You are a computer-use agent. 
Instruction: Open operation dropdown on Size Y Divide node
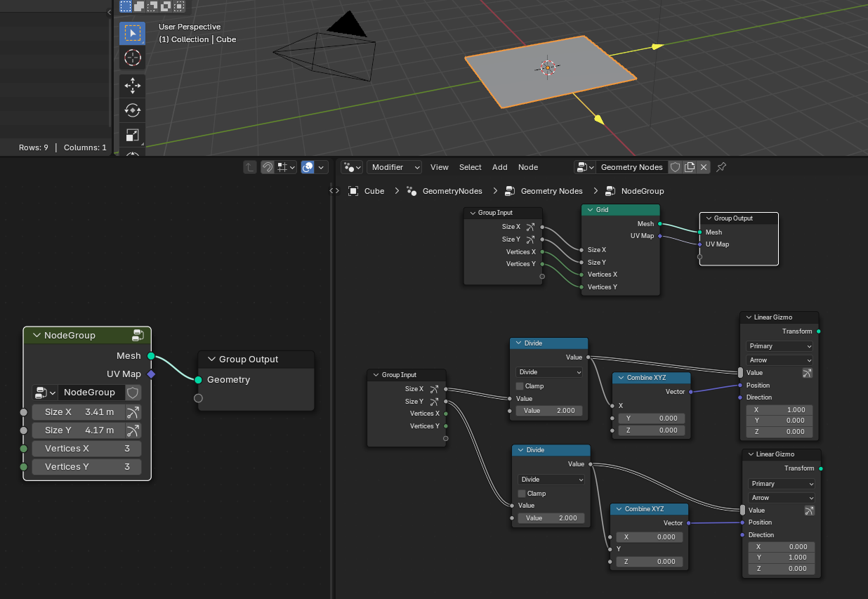551,480
